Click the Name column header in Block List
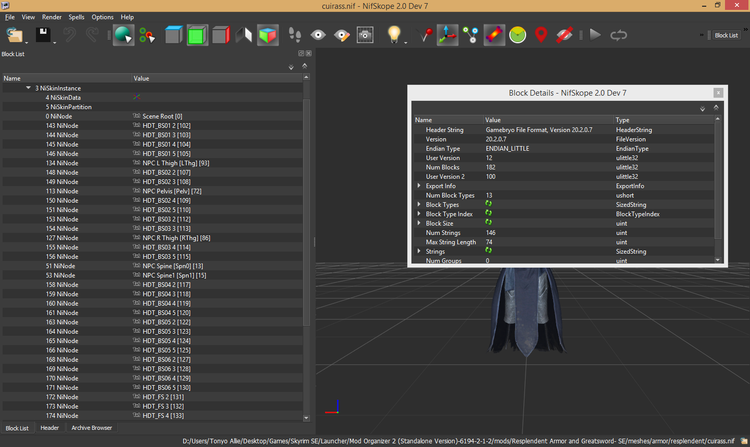 pos(66,78)
